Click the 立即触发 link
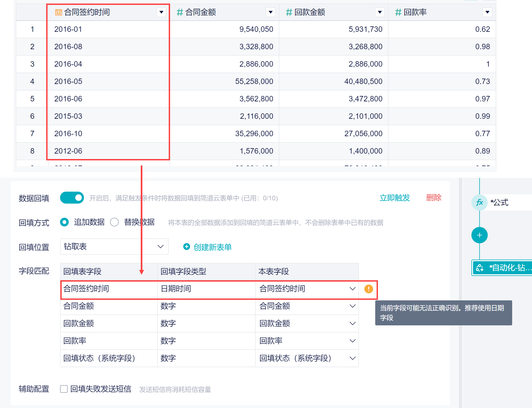Image resolution: width=532 pixels, height=408 pixels. click(x=395, y=198)
